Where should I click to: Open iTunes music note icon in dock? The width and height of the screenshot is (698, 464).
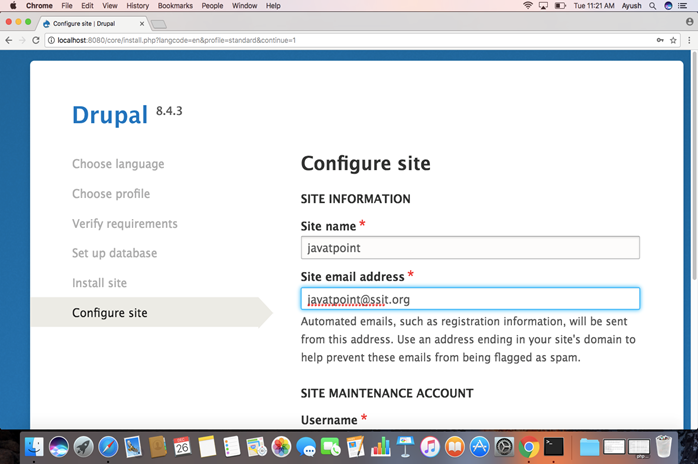pyautogui.click(x=430, y=447)
